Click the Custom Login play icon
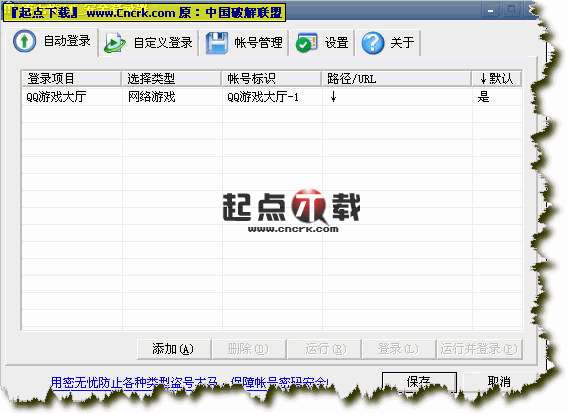The image size is (567, 414). (114, 43)
